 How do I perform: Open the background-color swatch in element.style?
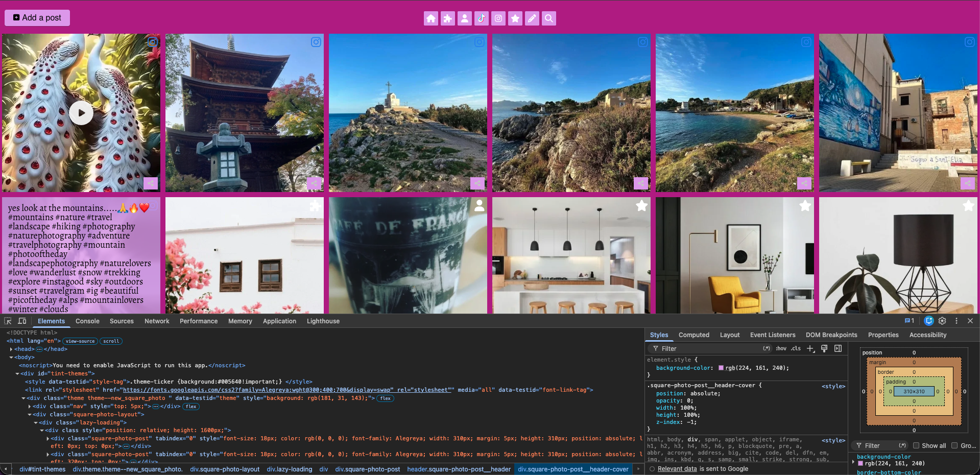point(721,368)
